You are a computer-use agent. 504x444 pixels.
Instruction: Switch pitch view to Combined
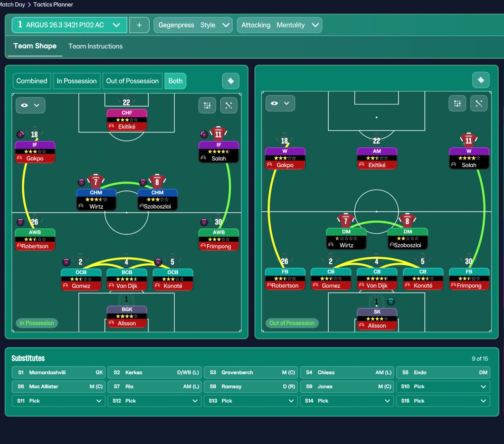(32, 81)
